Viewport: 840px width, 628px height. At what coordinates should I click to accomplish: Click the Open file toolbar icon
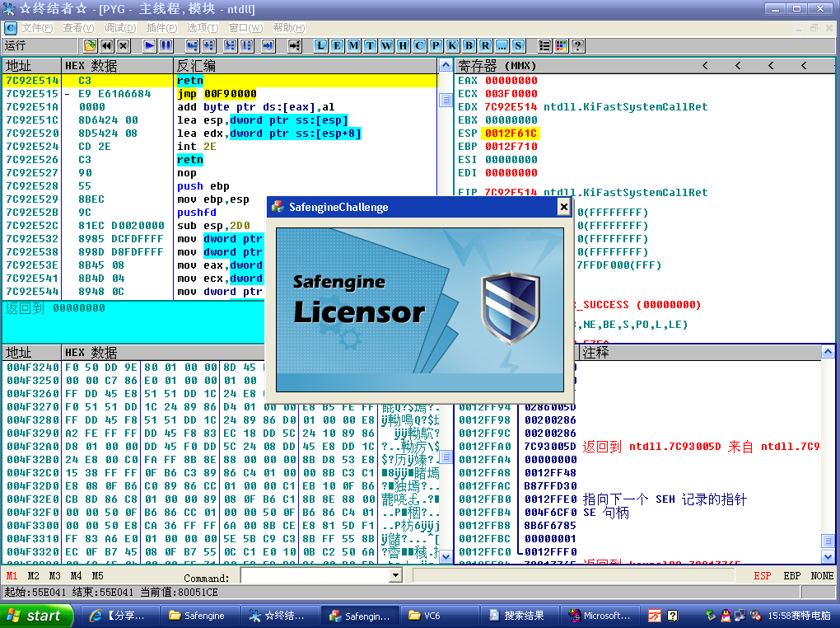90,45
